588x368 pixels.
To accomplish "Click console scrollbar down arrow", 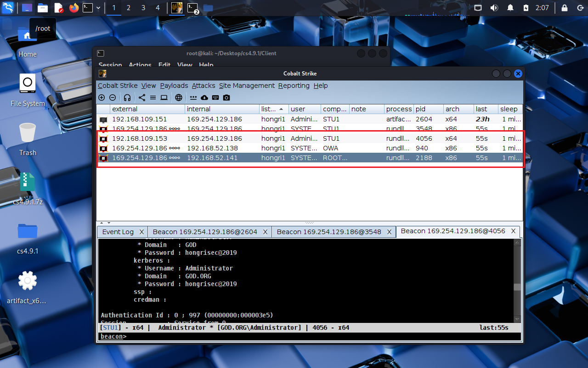I will click(x=517, y=319).
